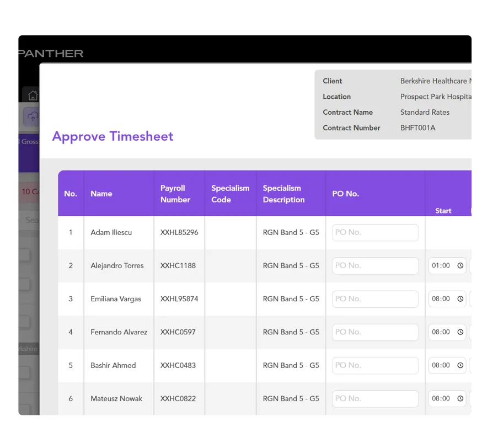Image resolution: width=482 pixels, height=448 pixels.
Task: Click payroll number XXHC0483
Action: (178, 365)
